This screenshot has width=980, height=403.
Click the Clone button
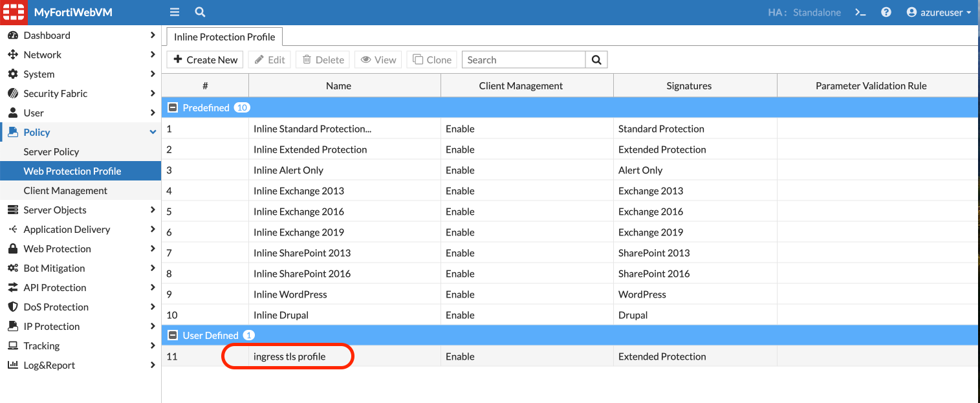pyautogui.click(x=432, y=60)
